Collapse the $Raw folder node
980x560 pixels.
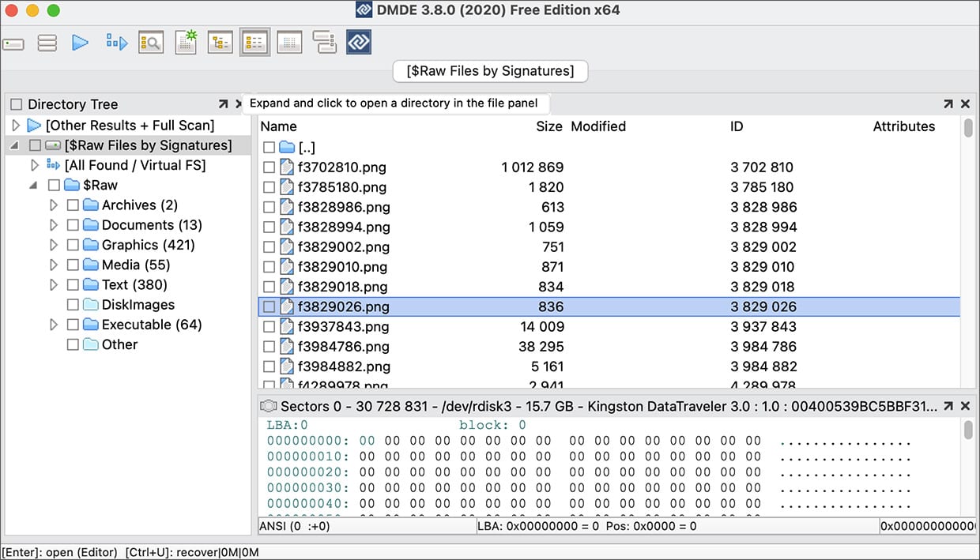click(34, 186)
